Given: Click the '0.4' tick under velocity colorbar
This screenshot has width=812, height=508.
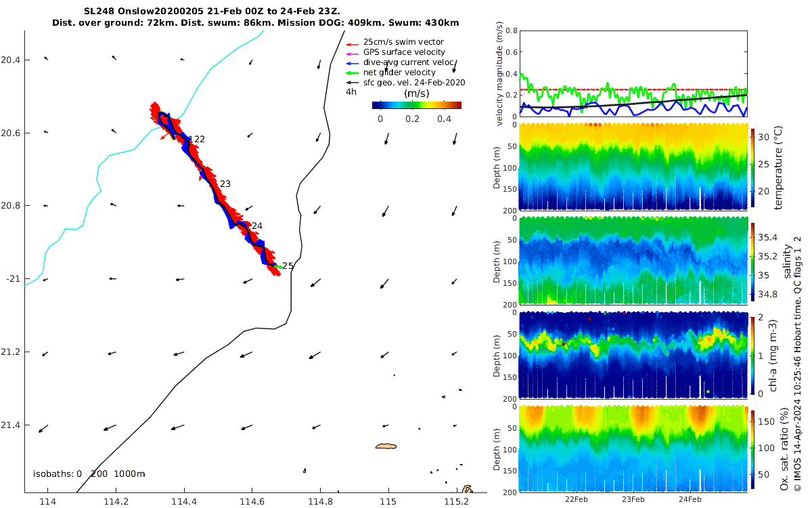Looking at the screenshot, I should point(445,119).
